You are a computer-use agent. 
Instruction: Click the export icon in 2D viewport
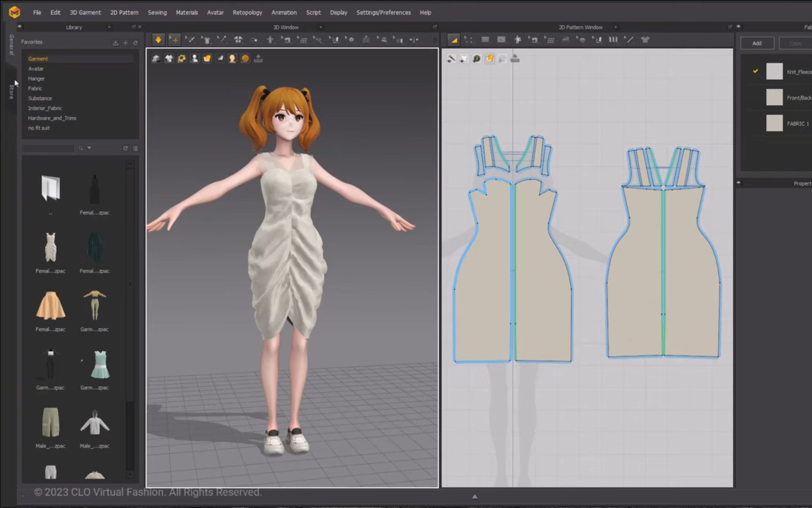coord(515,59)
